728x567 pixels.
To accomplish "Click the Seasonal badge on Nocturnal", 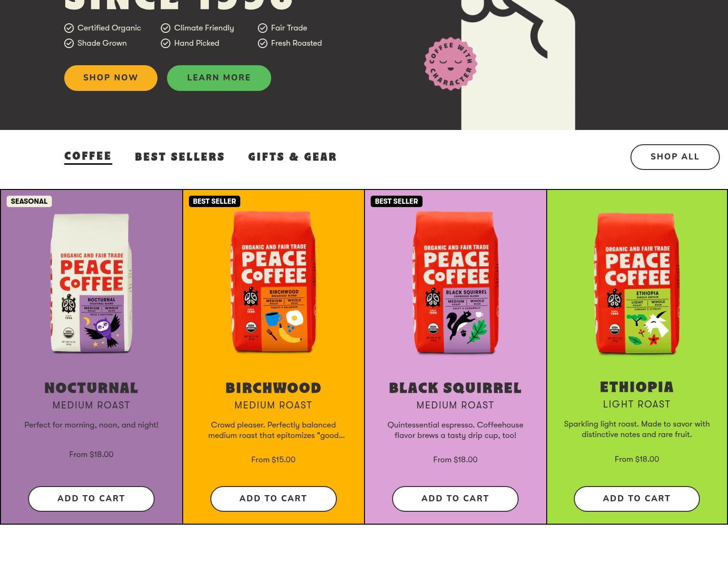I will pyautogui.click(x=29, y=201).
